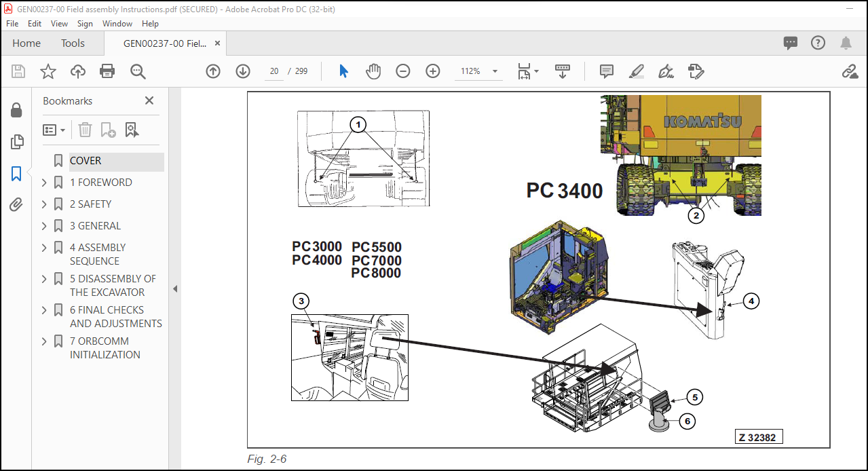Screen dimensions: 868x471
Task: Close the GEN00237-00 document tab
Action: 217,43
